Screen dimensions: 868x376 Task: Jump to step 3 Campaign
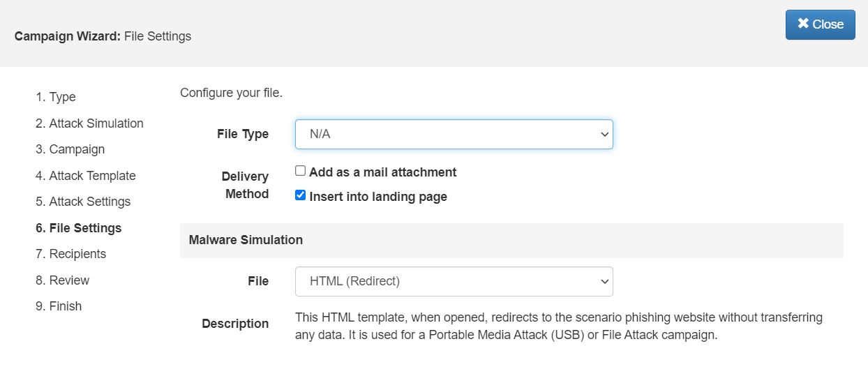tap(70, 149)
